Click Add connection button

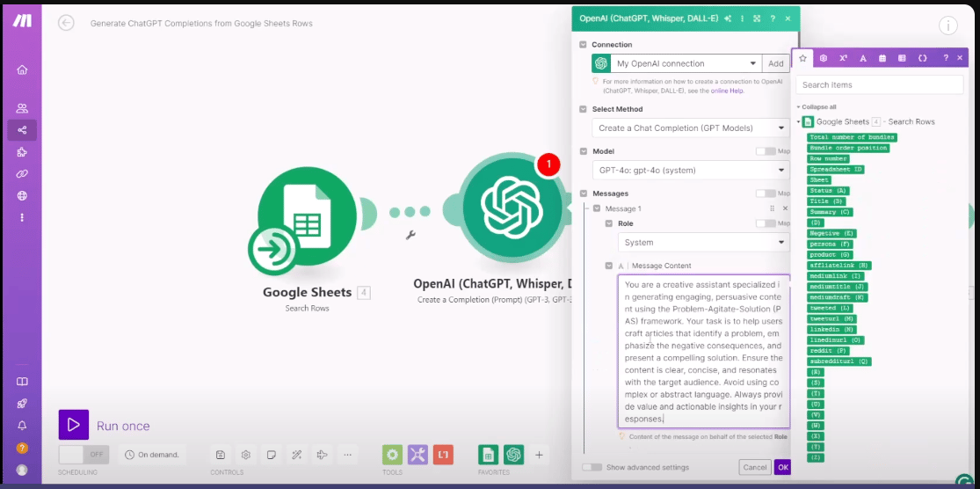tap(775, 63)
